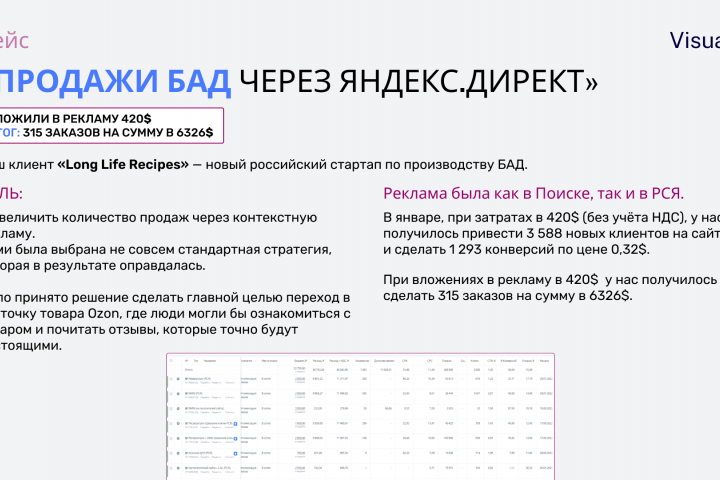Click the line "получилось привести 3 588 новых клиентов"
This screenshot has width=720, height=480.
tap(551, 233)
